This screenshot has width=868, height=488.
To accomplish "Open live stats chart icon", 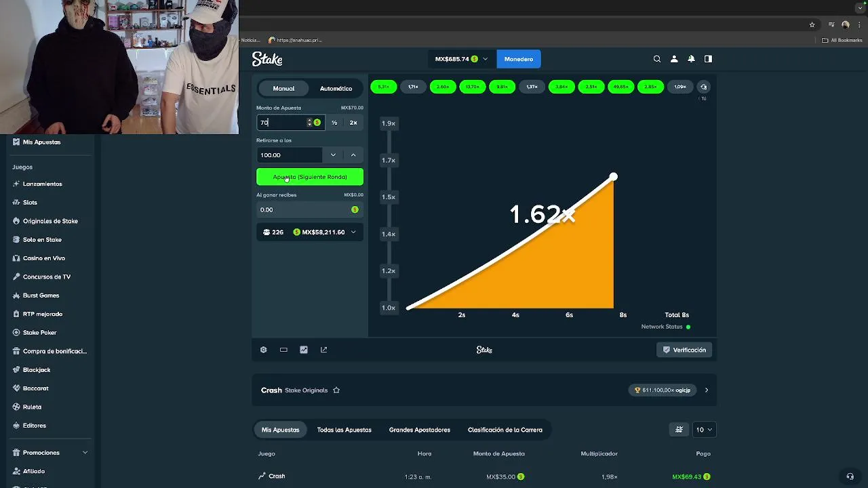I will coord(304,350).
